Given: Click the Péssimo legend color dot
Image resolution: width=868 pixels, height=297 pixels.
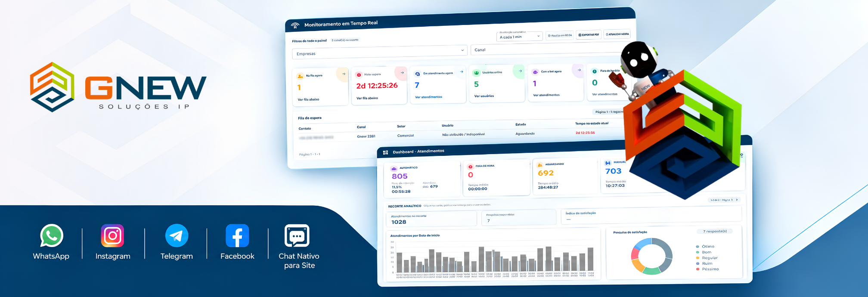Looking at the screenshot, I should tap(697, 269).
